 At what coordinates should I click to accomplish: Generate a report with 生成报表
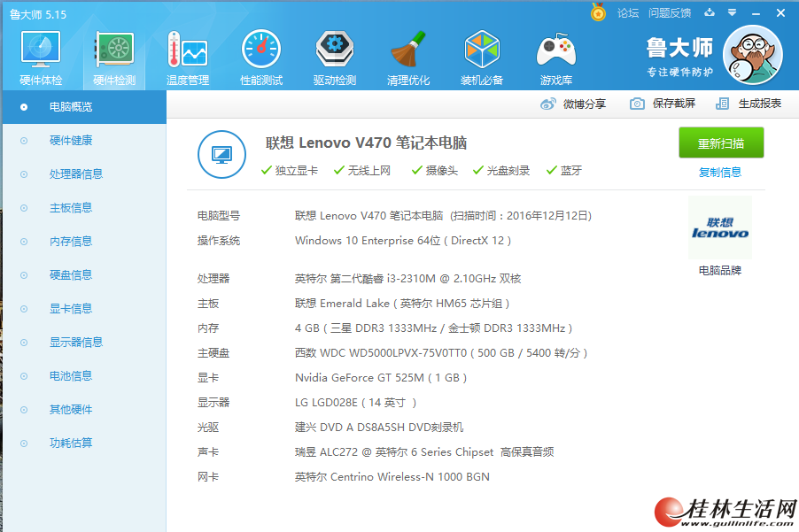(x=751, y=103)
